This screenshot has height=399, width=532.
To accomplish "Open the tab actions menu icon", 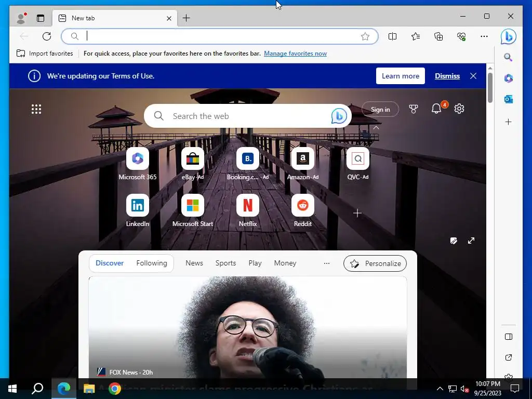I will coord(41,18).
